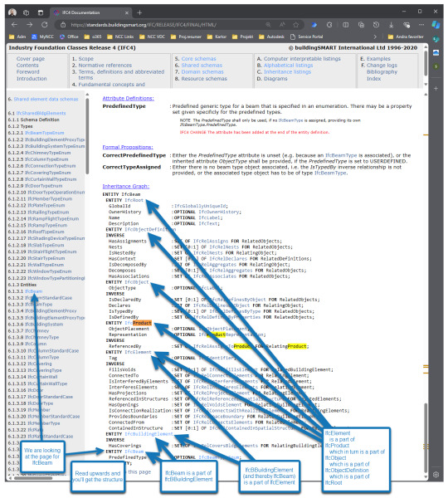448x498 pixels.
Task: Expand the Kartor favorites folder
Action: 217,37
